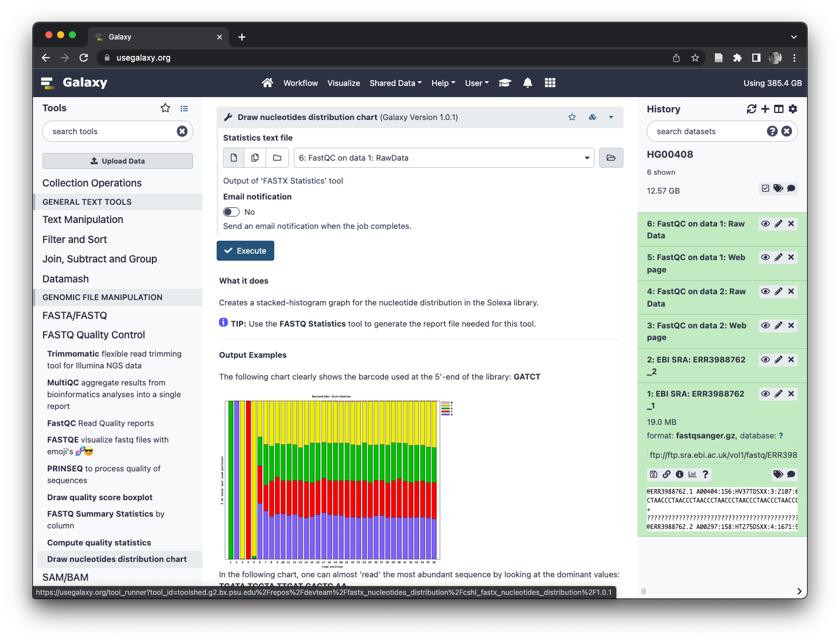Refresh the History panel
Screen dimensions: 840x642
pos(751,109)
